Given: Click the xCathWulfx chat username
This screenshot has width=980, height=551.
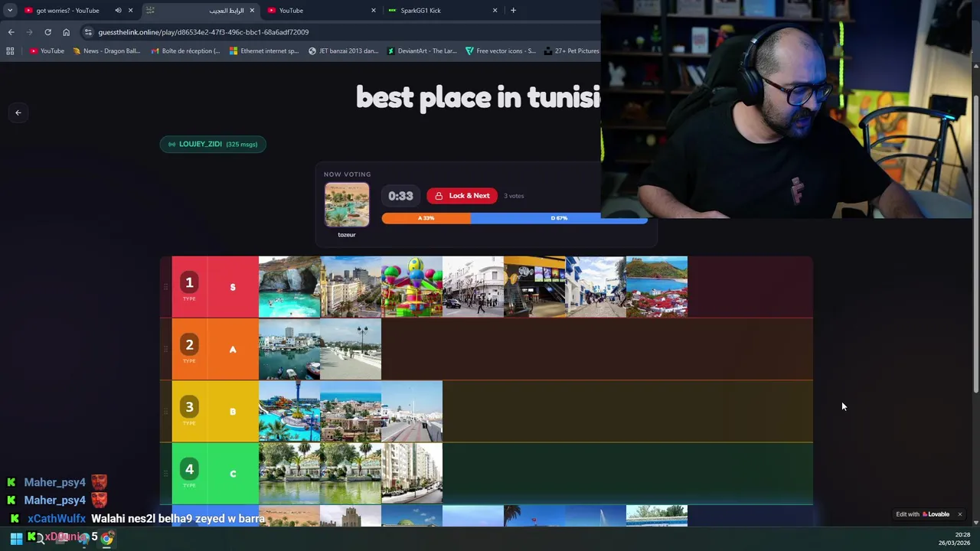Looking at the screenshot, I should 57,519.
